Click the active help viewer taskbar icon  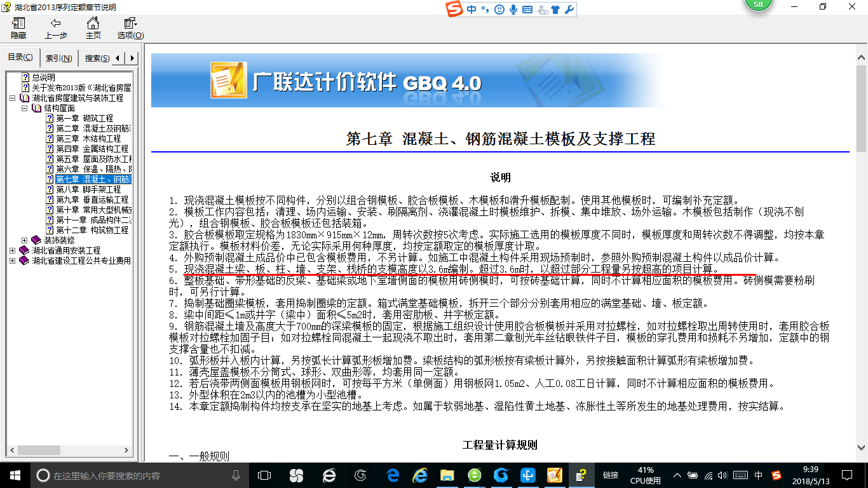581,475
